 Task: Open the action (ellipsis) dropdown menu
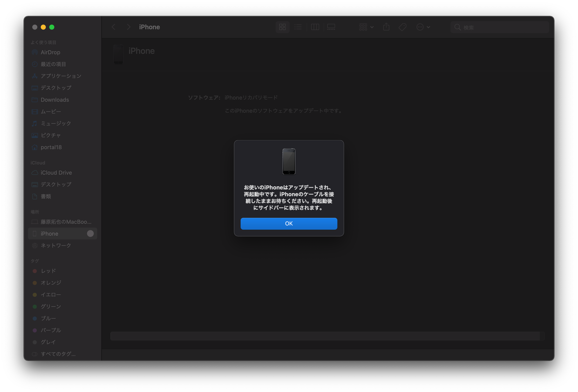(x=423, y=27)
